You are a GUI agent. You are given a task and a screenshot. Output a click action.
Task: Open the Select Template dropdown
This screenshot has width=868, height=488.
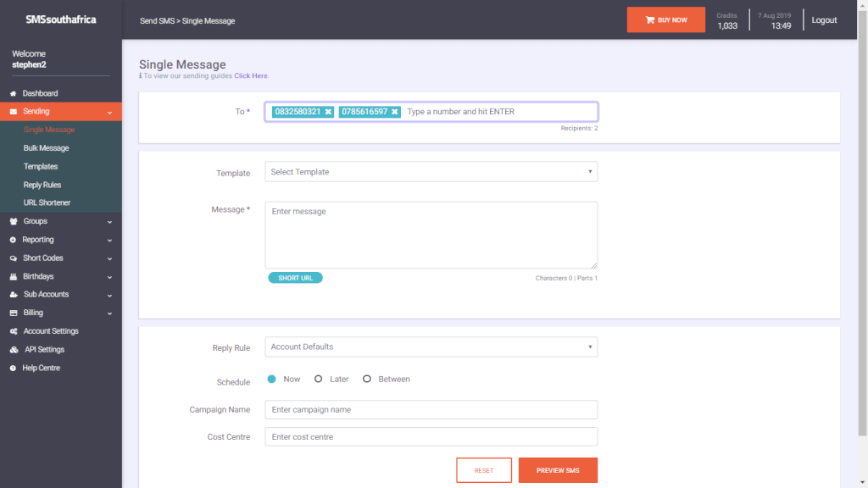tap(431, 172)
